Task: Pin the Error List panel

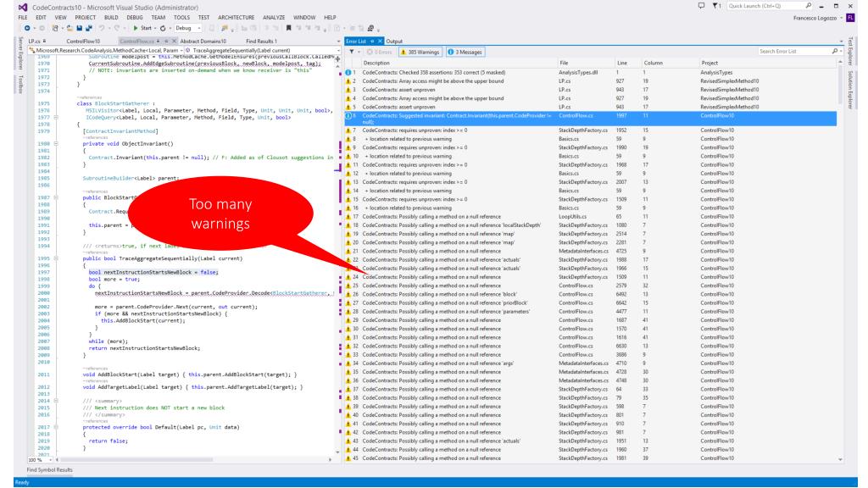Action: (x=373, y=41)
